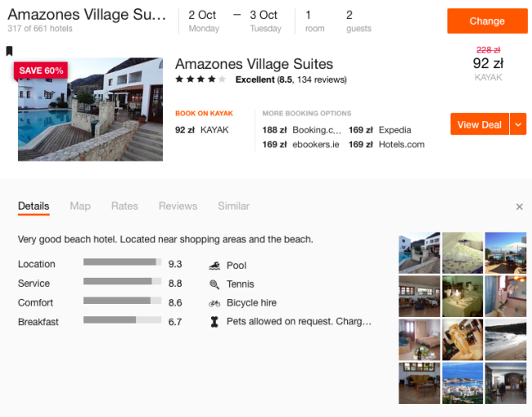Open the beach waves thumbnail photo

click(506, 339)
